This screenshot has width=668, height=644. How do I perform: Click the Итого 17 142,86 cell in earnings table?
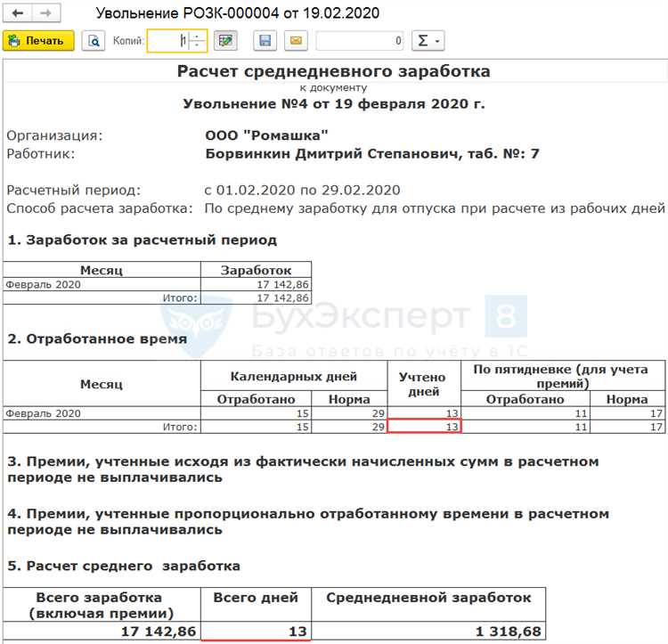point(256,298)
